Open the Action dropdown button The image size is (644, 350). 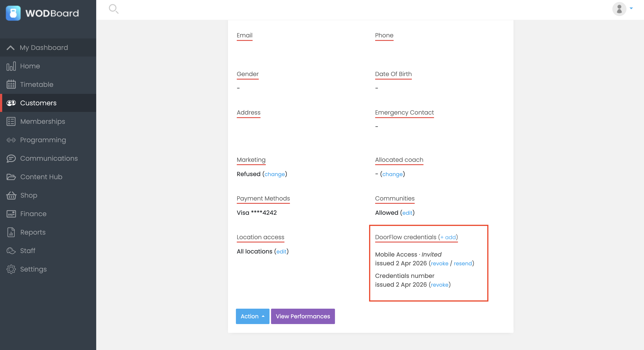pyautogui.click(x=252, y=317)
